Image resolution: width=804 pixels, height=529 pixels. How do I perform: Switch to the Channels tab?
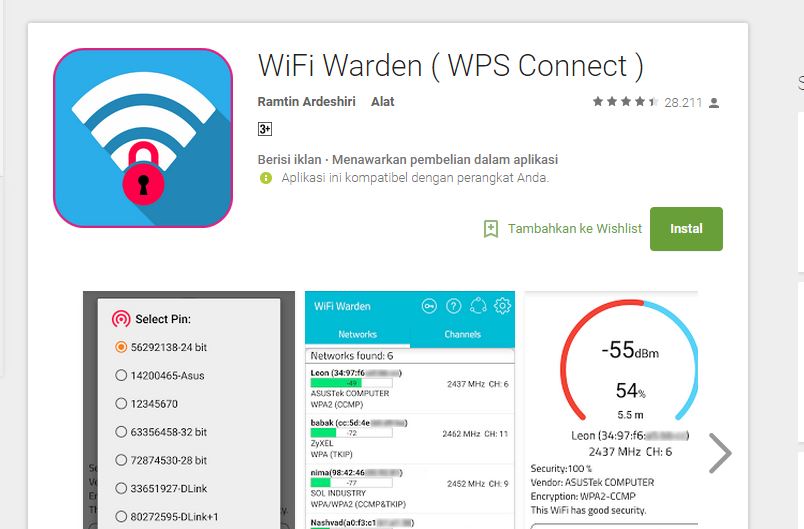click(x=463, y=334)
